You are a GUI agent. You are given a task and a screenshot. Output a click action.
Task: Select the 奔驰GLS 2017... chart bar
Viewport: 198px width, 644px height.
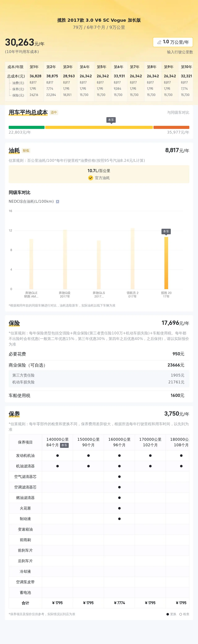[x=99, y=265]
